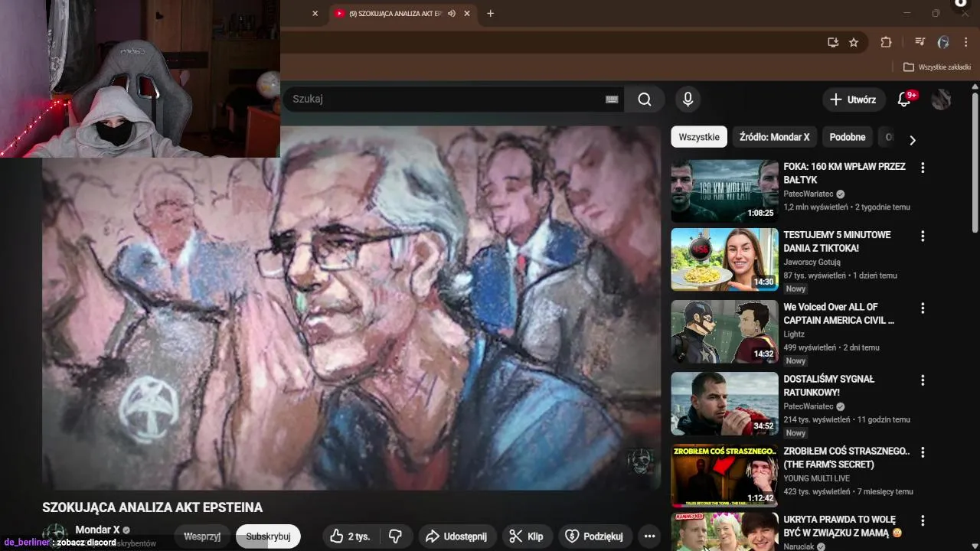
Task: Click the Lightz channel name
Action: pos(794,334)
